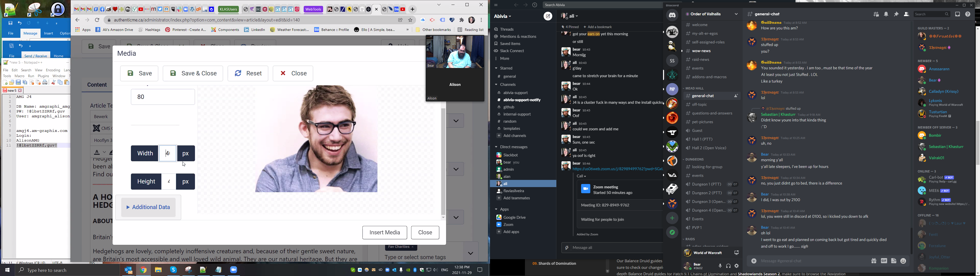Open Discord threads icon in general-chat header
This screenshot has height=276, width=980.
tap(876, 15)
